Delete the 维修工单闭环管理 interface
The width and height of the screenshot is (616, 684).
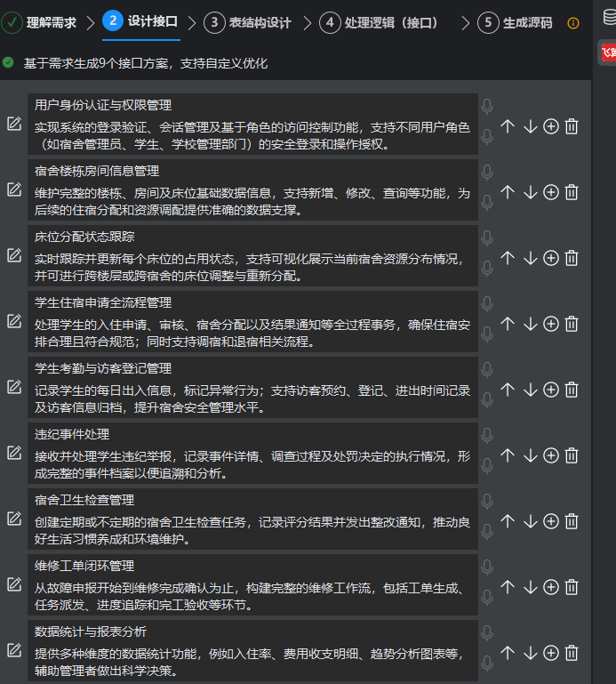572,588
